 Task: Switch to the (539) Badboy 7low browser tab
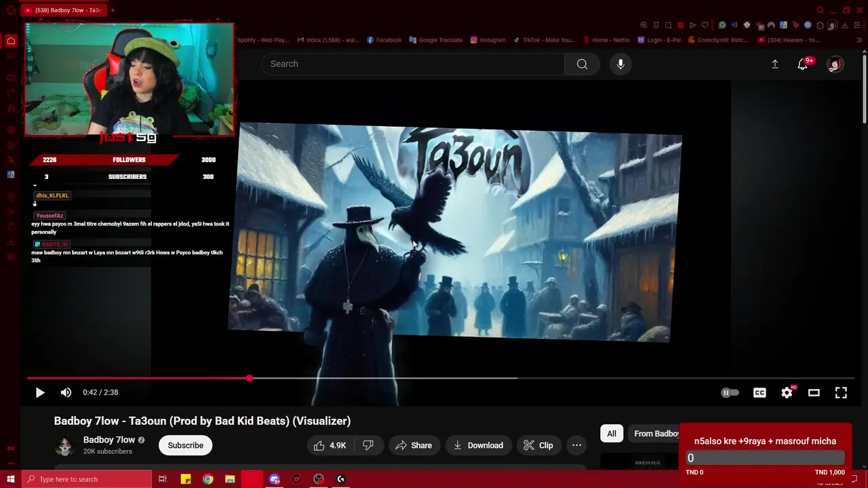pyautogui.click(x=64, y=10)
